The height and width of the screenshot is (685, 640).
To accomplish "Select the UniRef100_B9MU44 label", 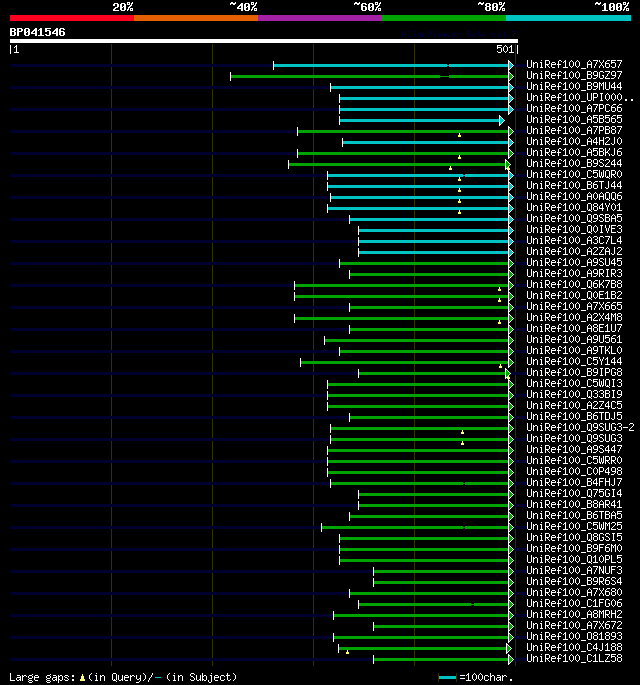I will coord(574,86).
